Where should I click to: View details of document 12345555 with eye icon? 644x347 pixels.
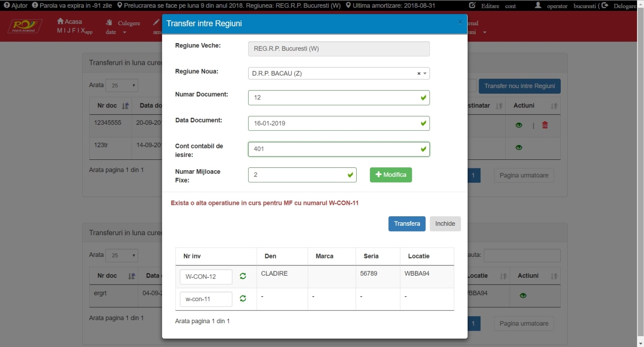(x=519, y=125)
